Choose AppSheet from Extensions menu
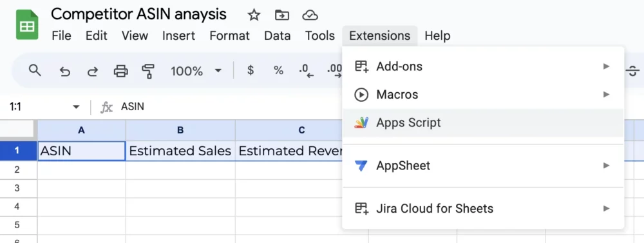The image size is (644, 243). 483,166
